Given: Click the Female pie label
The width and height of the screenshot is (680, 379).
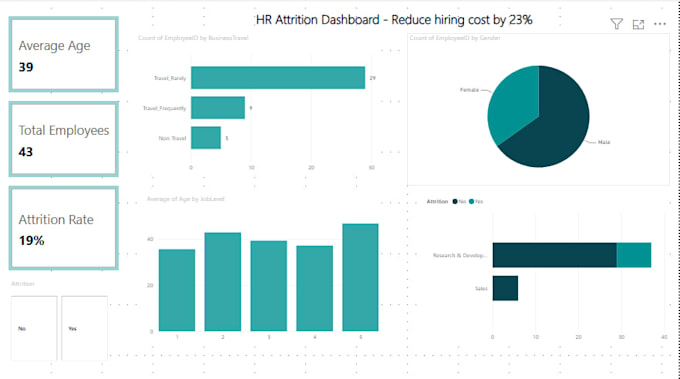Looking at the screenshot, I should (469, 90).
